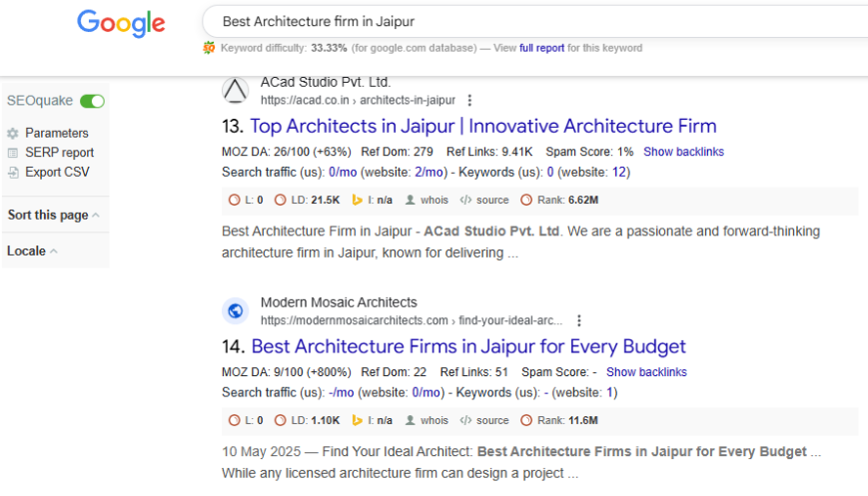The image size is (868, 496).
Task: Click 0/mo search traffic for ACad result
Action: coord(343,172)
